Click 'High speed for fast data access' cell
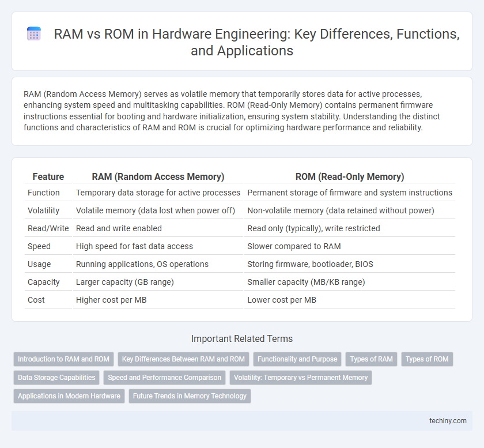This screenshot has width=484, height=448. pos(158,246)
